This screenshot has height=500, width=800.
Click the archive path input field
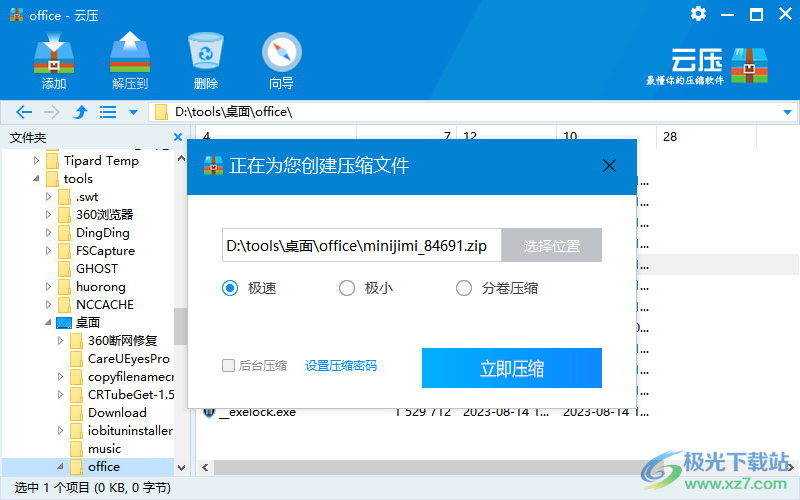[362, 245]
